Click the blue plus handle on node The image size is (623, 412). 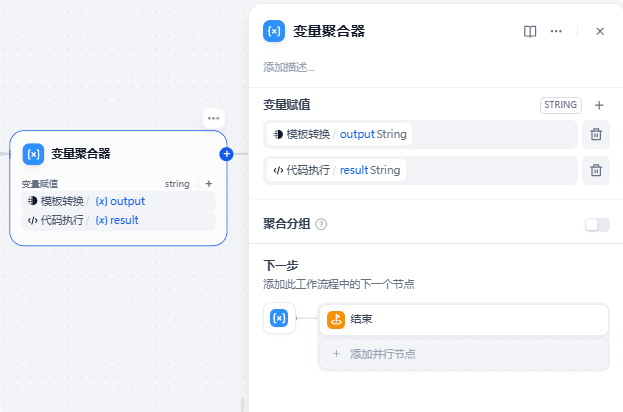[226, 154]
